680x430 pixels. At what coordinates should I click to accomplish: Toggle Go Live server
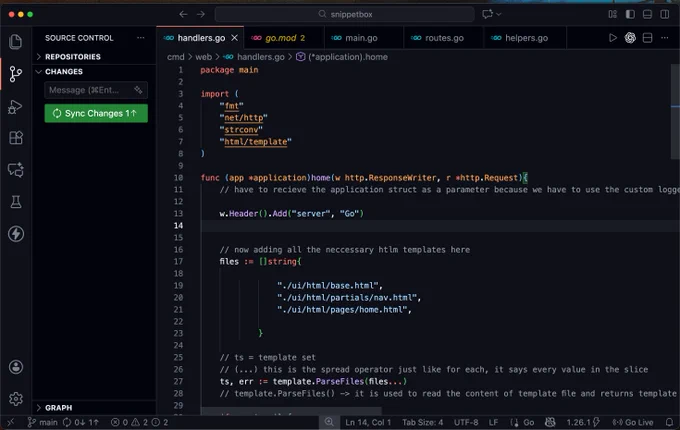(x=633, y=422)
